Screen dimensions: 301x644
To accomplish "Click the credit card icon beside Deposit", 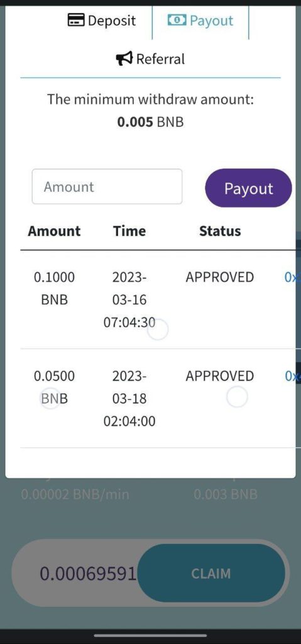I will coord(76,20).
